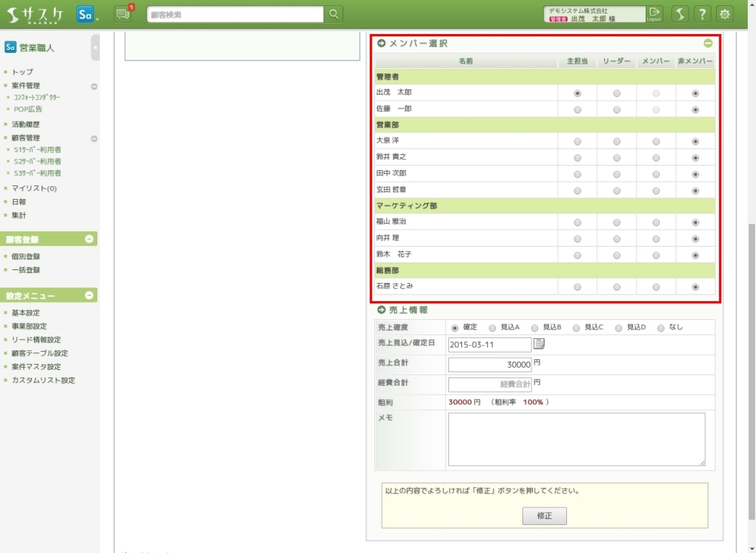Image resolution: width=756 pixels, height=553 pixels.
Task: Open the notifications message icon
Action: [x=123, y=14]
